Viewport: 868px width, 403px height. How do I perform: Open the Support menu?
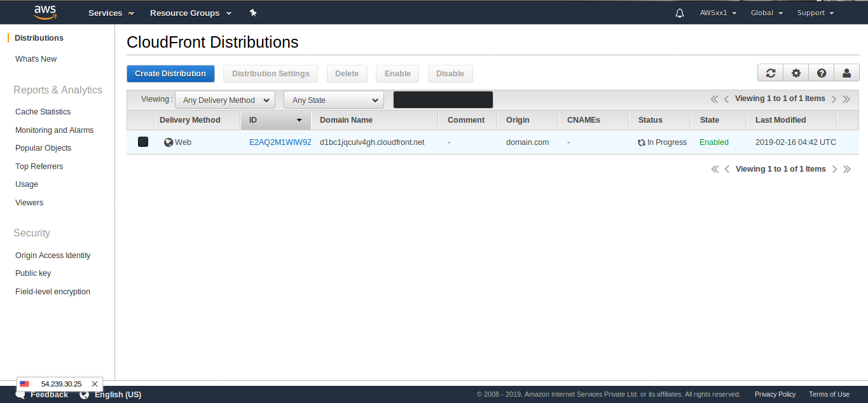tap(815, 13)
